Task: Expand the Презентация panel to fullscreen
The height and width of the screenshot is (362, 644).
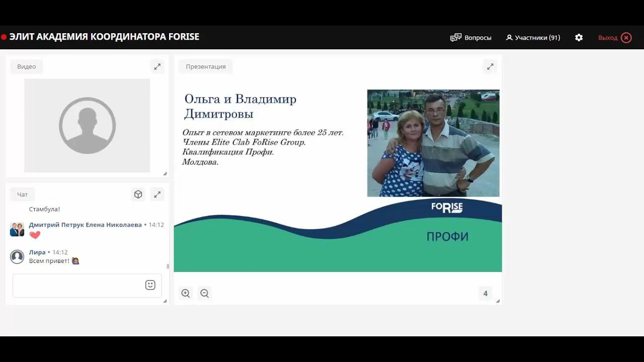Action: tap(490, 66)
